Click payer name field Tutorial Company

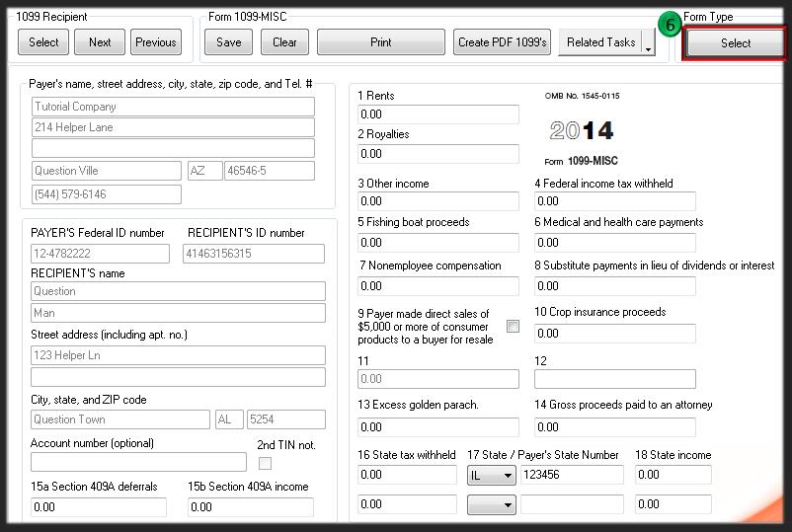(173, 107)
